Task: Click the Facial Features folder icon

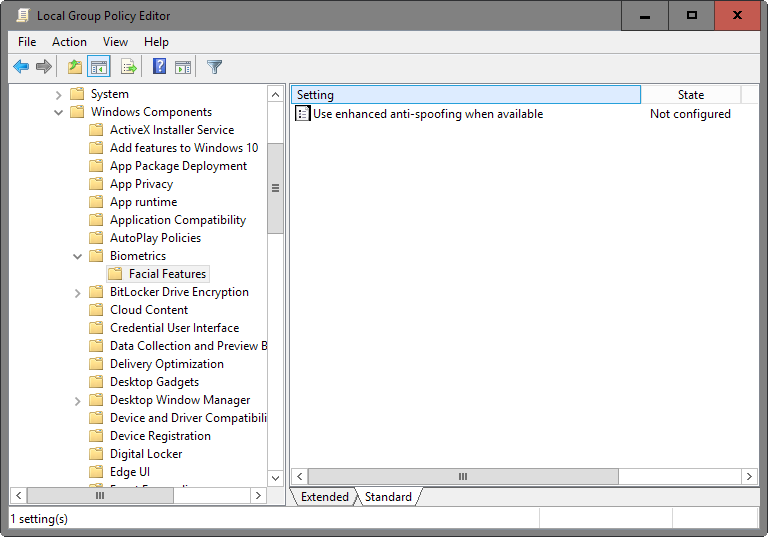Action: point(115,274)
